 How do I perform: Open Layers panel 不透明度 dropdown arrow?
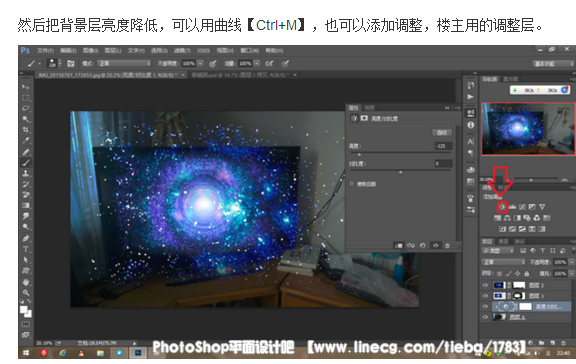pyautogui.click(x=571, y=262)
